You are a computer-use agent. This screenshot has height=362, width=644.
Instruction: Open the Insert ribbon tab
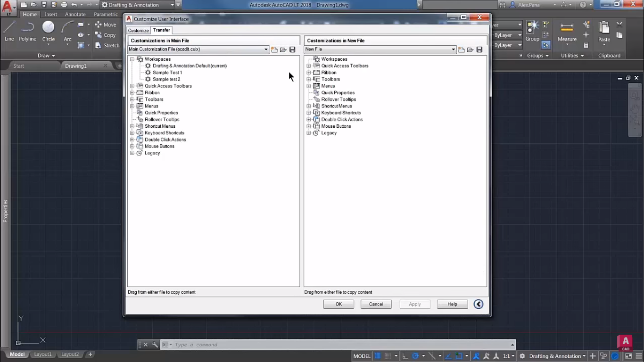coord(51,14)
